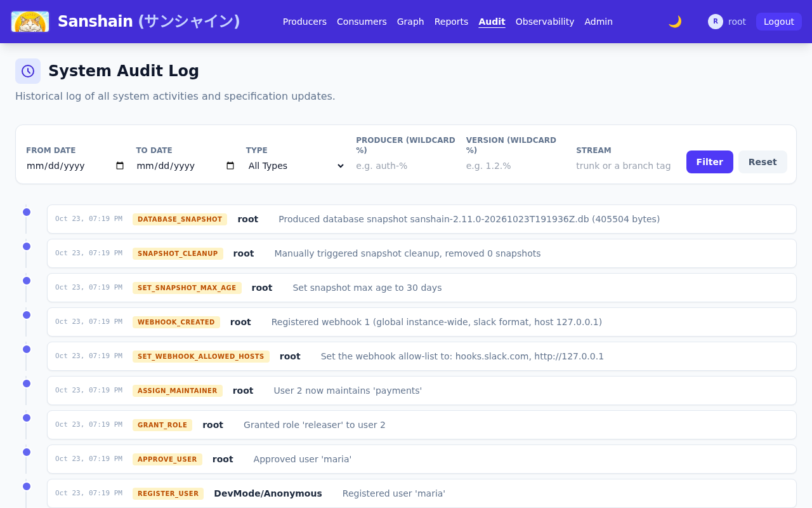Focus the Producer wildcard input field
Screen dimensions: 812x508
(x=406, y=166)
